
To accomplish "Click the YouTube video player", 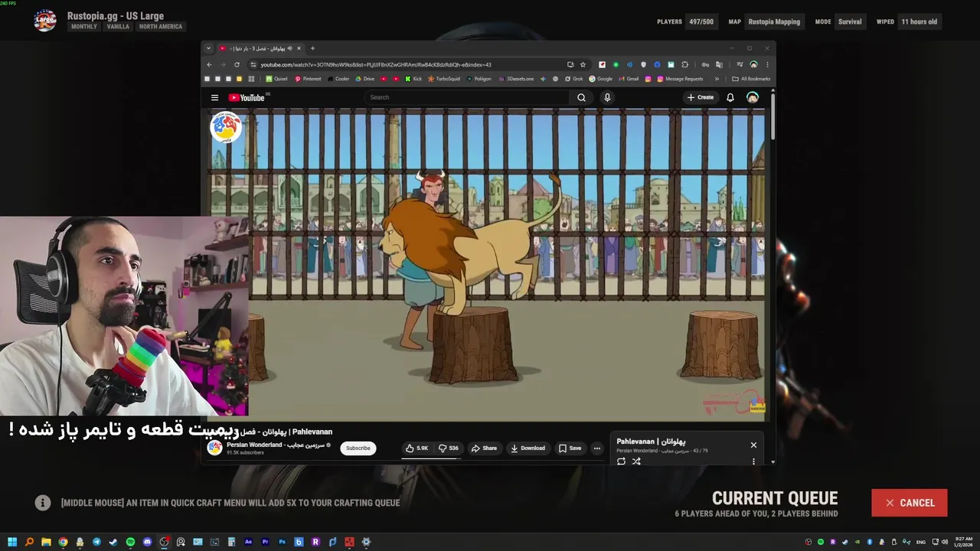I will coord(486,265).
